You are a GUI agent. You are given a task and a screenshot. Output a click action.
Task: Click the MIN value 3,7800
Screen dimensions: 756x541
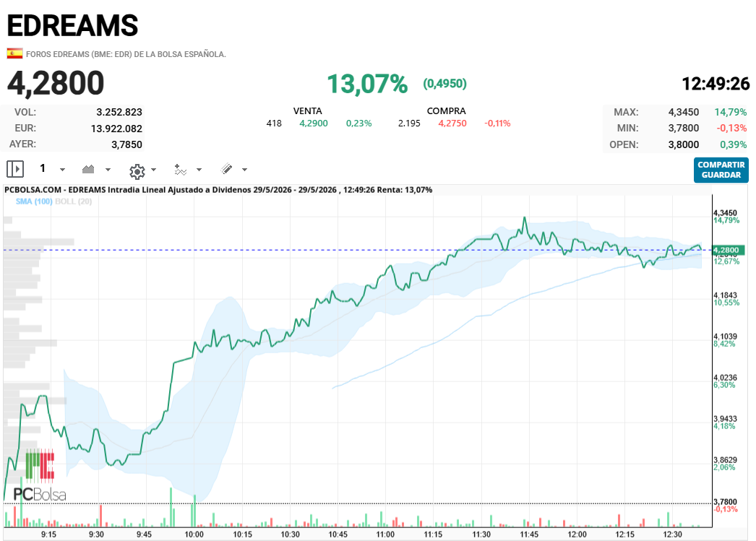coord(684,128)
